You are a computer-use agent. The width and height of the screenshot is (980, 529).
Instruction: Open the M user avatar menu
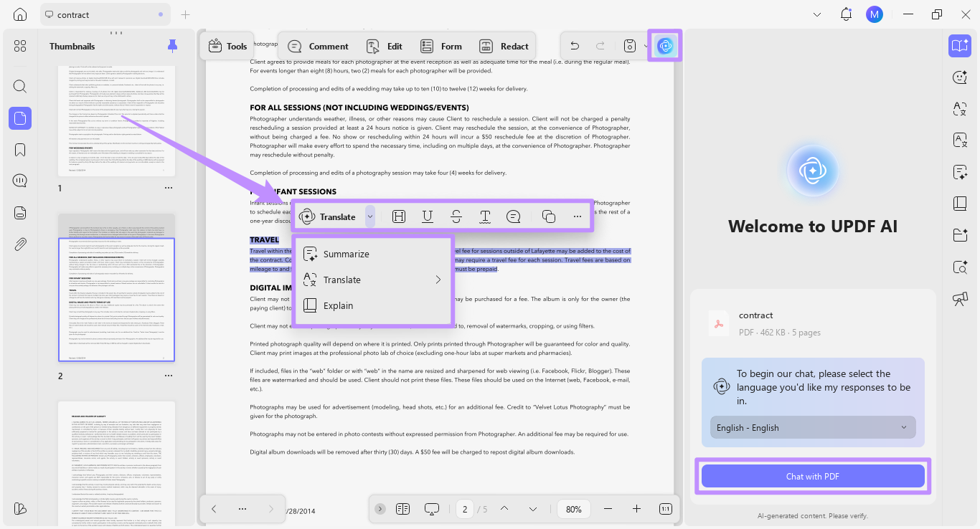point(874,14)
